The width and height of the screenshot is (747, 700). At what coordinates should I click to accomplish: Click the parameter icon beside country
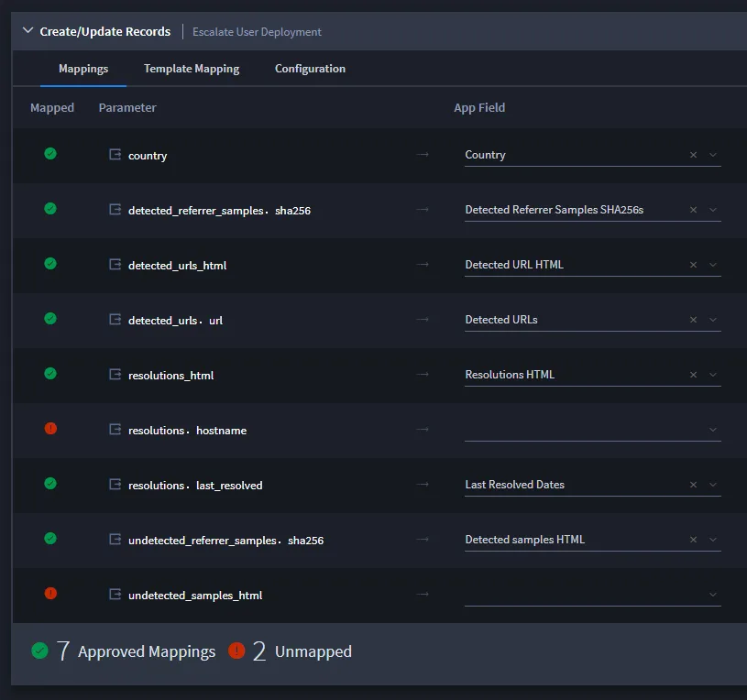(x=115, y=154)
